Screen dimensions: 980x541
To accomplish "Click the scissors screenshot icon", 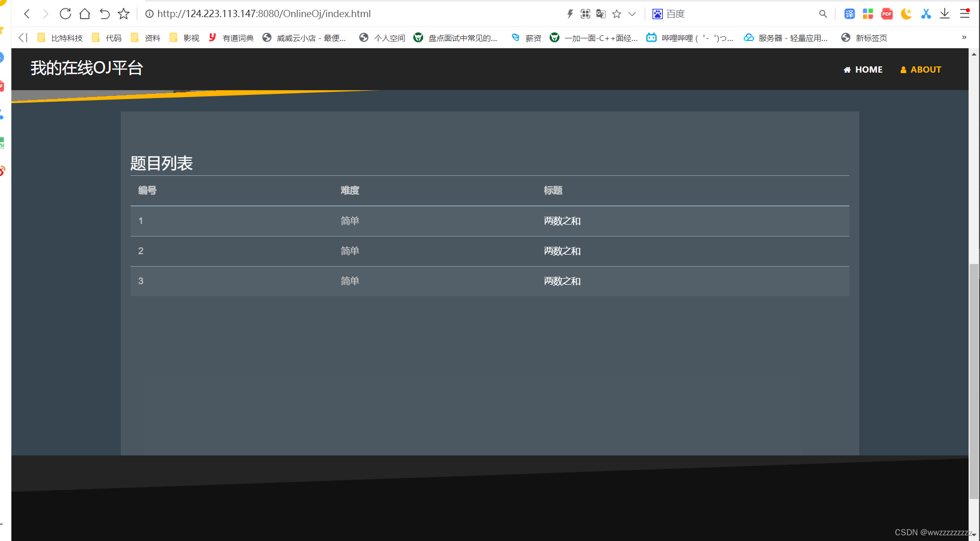I will (926, 14).
